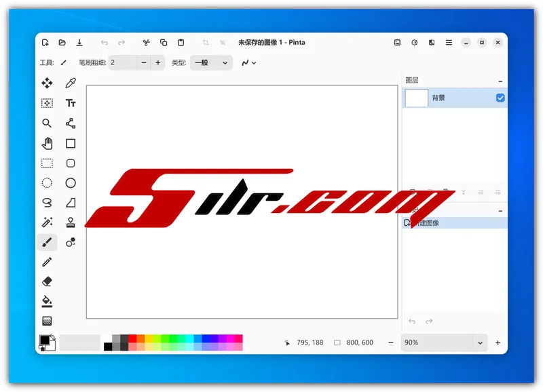Select the Zoom magnifier tool
This screenshot has width=543, height=392.
[x=47, y=123]
